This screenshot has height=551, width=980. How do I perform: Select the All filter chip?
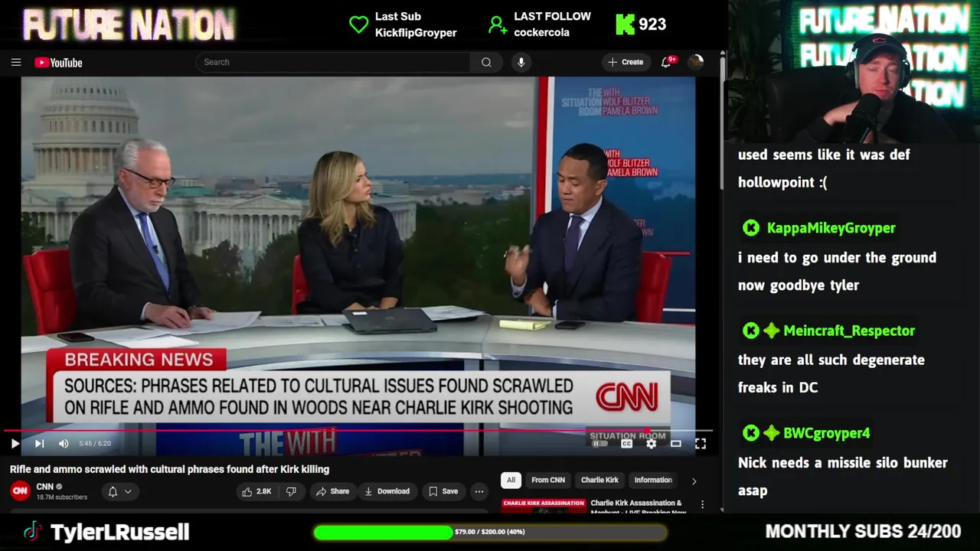pyautogui.click(x=511, y=480)
